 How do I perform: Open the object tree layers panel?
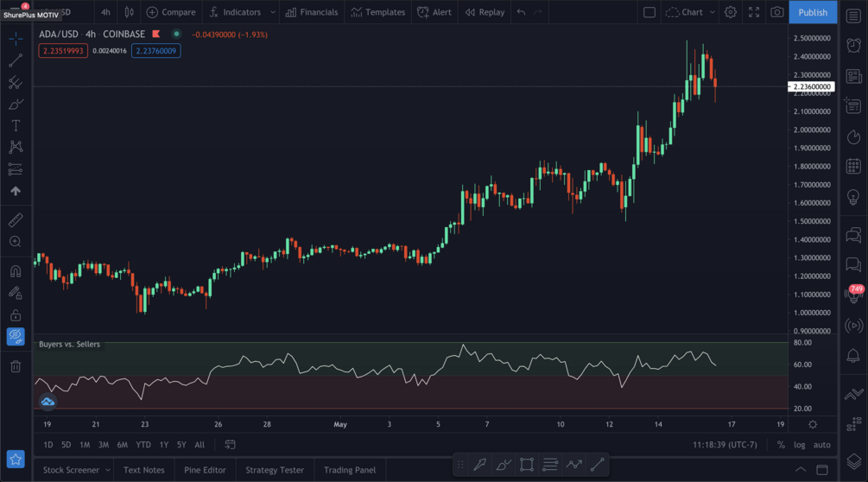pos(853,461)
